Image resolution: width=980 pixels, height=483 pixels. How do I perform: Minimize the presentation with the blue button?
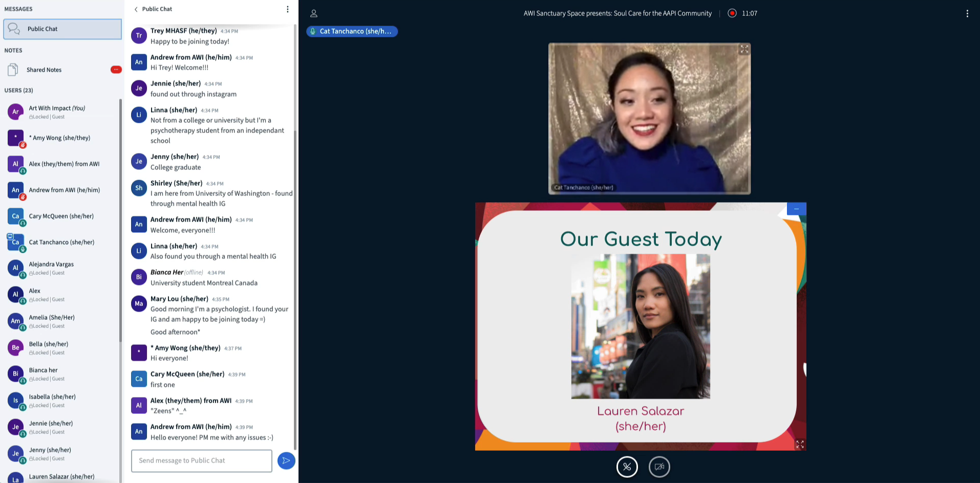pyautogui.click(x=796, y=209)
